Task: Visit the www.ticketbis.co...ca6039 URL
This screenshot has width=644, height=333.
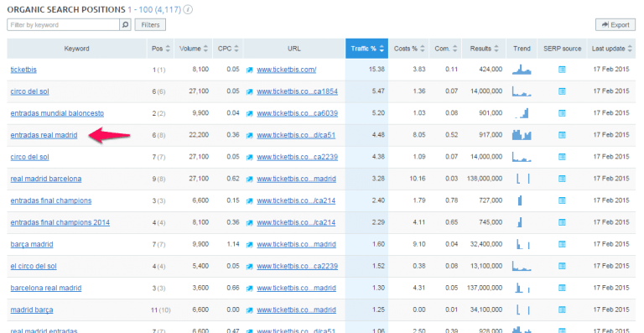Action: point(298,113)
